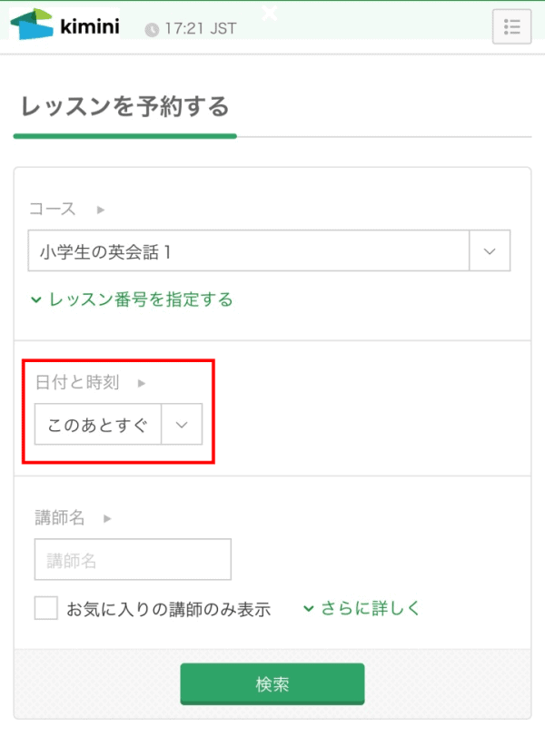Open the このあとすぐ date and time dropdown
The width and height of the screenshot is (545, 756).
(182, 424)
